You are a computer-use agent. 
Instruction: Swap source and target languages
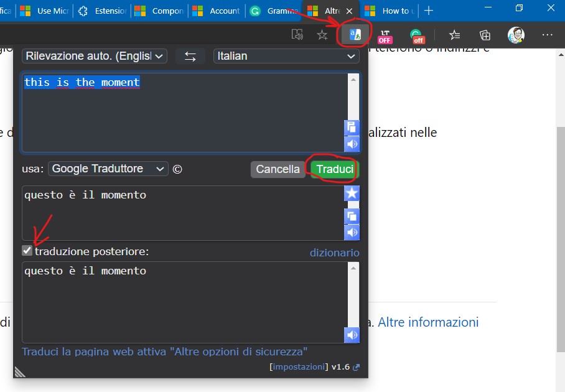pyautogui.click(x=190, y=56)
